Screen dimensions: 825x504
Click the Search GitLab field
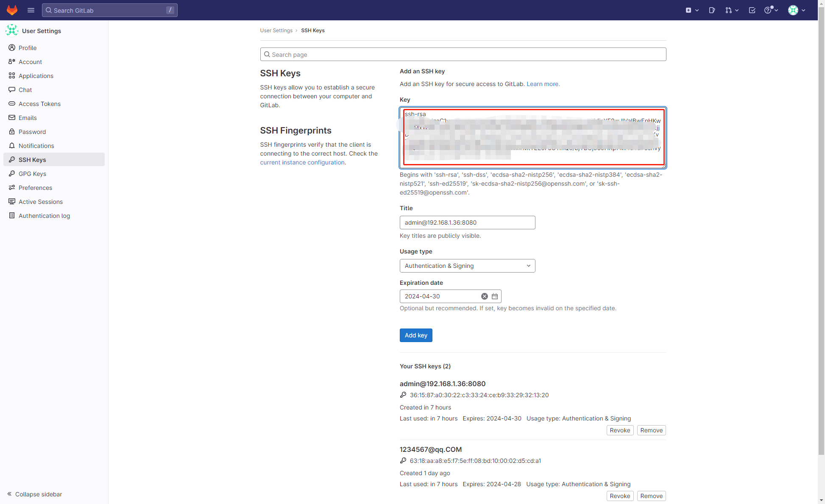109,10
